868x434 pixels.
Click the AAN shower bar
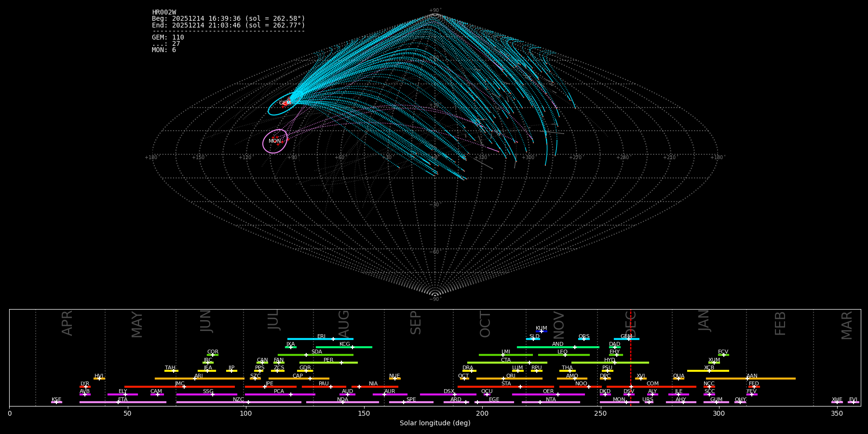pyautogui.click(x=751, y=379)
